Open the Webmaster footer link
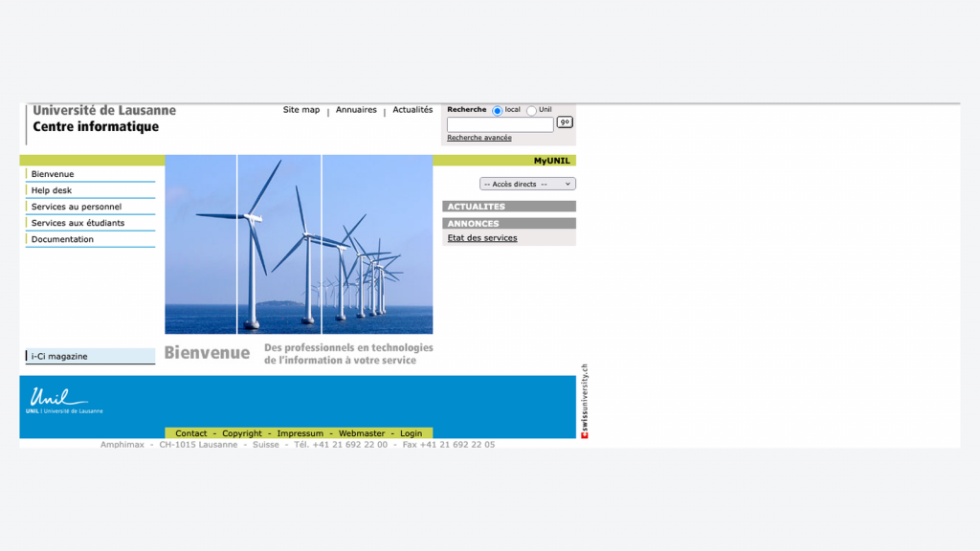The image size is (980, 551). click(362, 433)
